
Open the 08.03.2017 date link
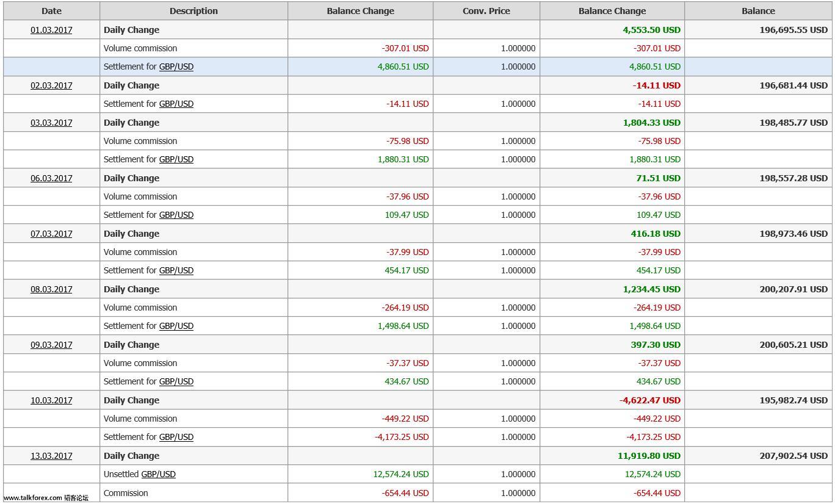pos(51,289)
